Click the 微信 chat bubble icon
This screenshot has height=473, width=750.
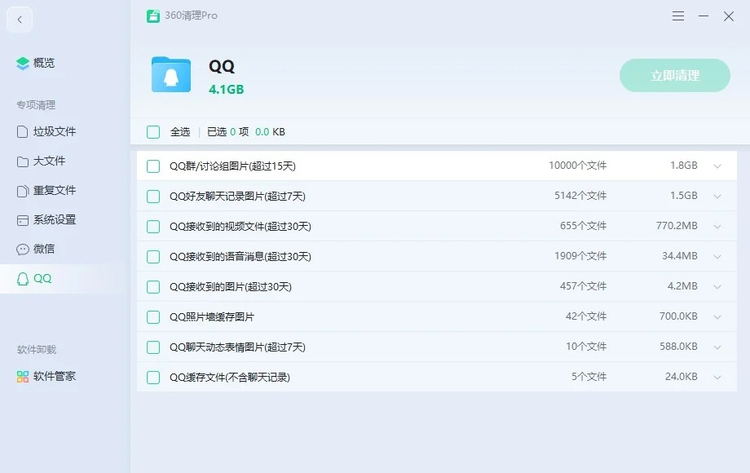pyautogui.click(x=22, y=249)
